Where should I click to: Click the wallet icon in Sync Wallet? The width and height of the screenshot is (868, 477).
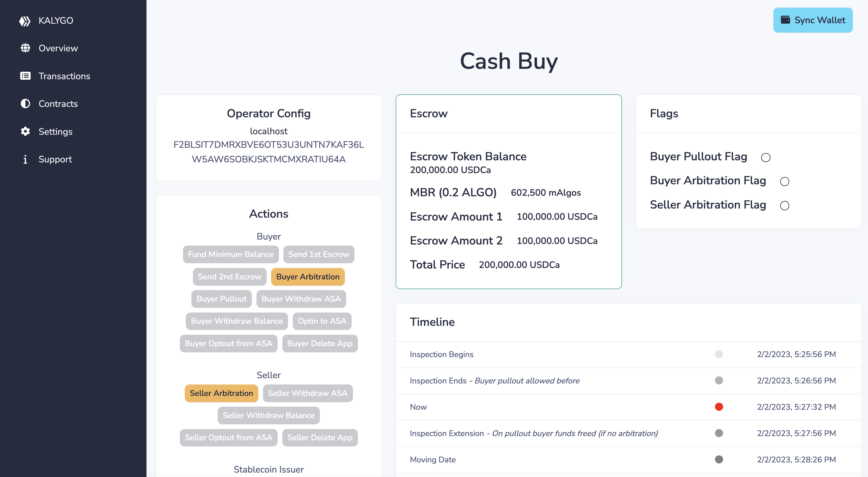(785, 20)
